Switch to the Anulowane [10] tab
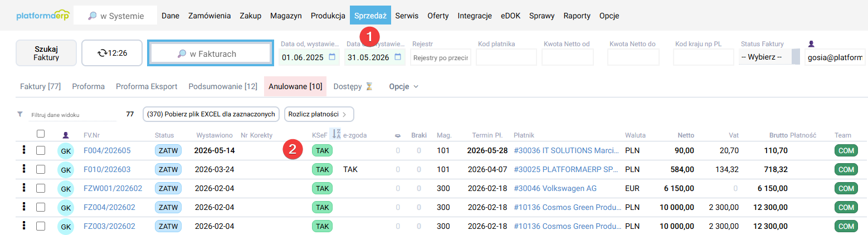The image size is (868, 235). [x=295, y=86]
